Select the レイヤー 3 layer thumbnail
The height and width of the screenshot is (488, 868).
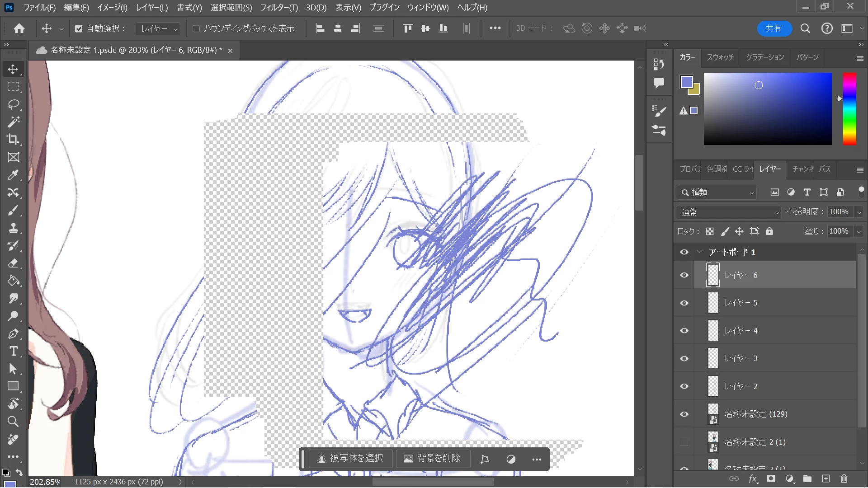pyautogui.click(x=713, y=358)
